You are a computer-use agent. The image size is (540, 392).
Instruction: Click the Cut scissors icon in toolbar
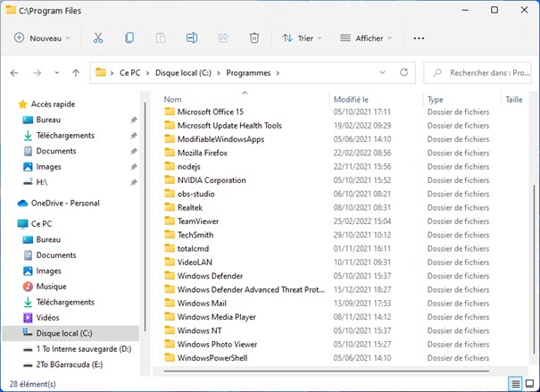98,38
